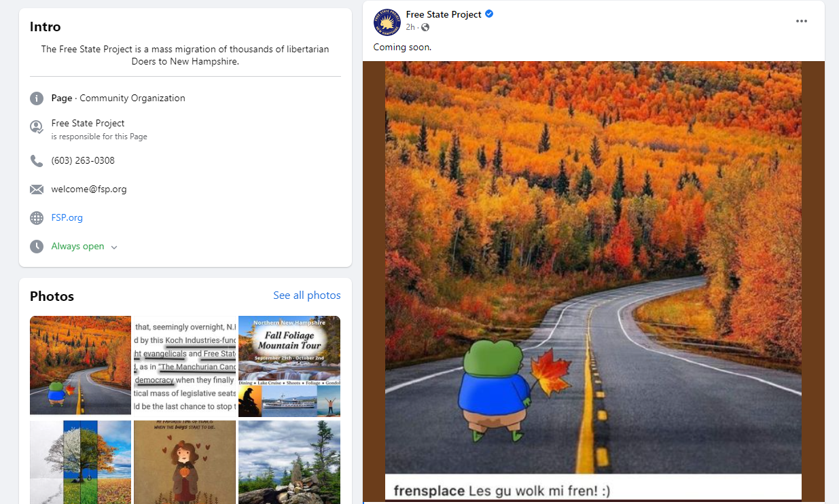839x504 pixels.
Task: Open the autumn road frog photo thumbnail
Action: tap(80, 365)
